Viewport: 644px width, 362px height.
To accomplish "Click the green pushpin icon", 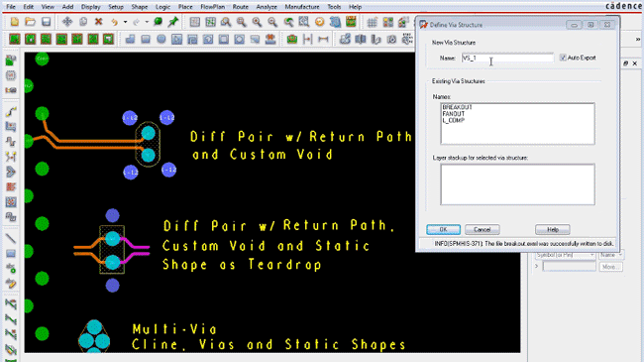I will coord(173,22).
